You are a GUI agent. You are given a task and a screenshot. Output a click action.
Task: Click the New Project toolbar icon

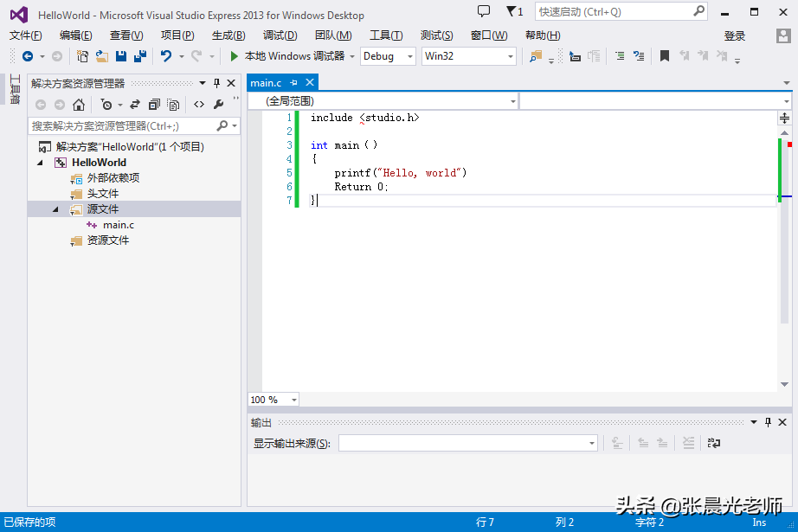pyautogui.click(x=82, y=56)
